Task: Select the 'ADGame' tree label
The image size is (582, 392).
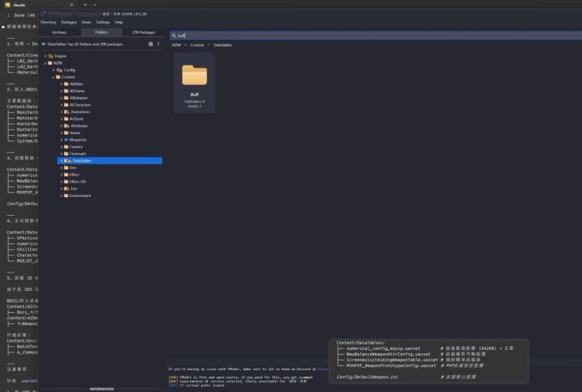Action: click(77, 91)
